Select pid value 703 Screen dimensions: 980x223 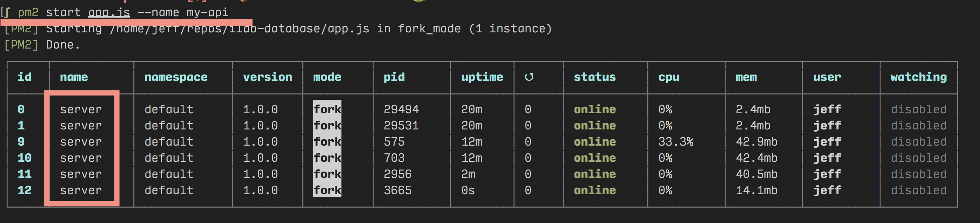tap(394, 158)
